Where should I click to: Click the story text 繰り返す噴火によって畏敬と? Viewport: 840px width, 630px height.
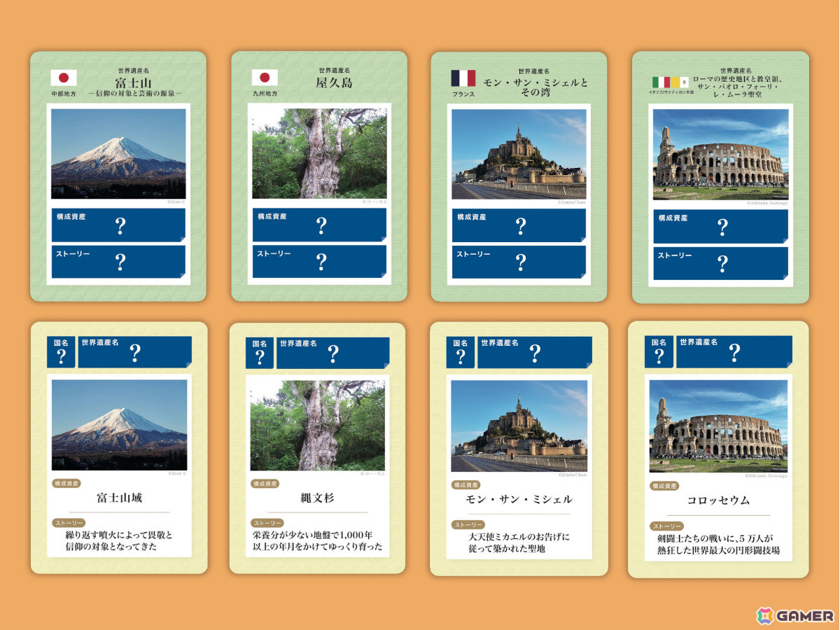click(x=118, y=535)
